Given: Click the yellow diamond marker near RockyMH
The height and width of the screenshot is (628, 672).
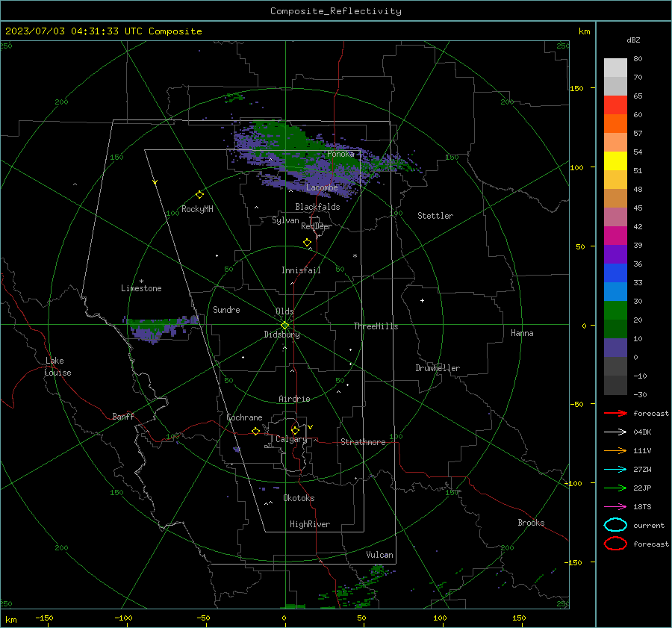Looking at the screenshot, I should coord(199,195).
